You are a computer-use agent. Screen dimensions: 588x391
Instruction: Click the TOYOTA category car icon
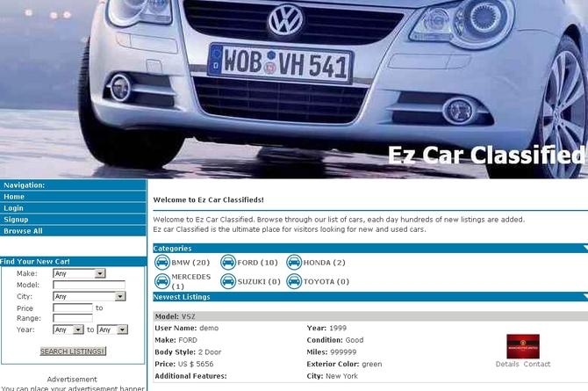pyautogui.click(x=294, y=281)
